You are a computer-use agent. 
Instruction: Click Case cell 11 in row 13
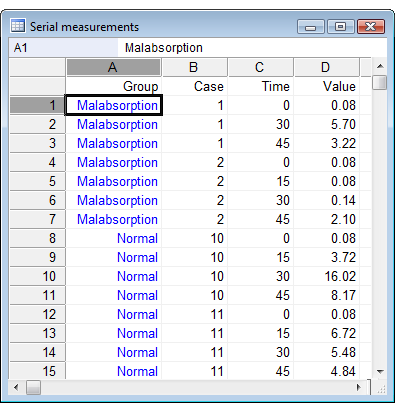click(194, 333)
